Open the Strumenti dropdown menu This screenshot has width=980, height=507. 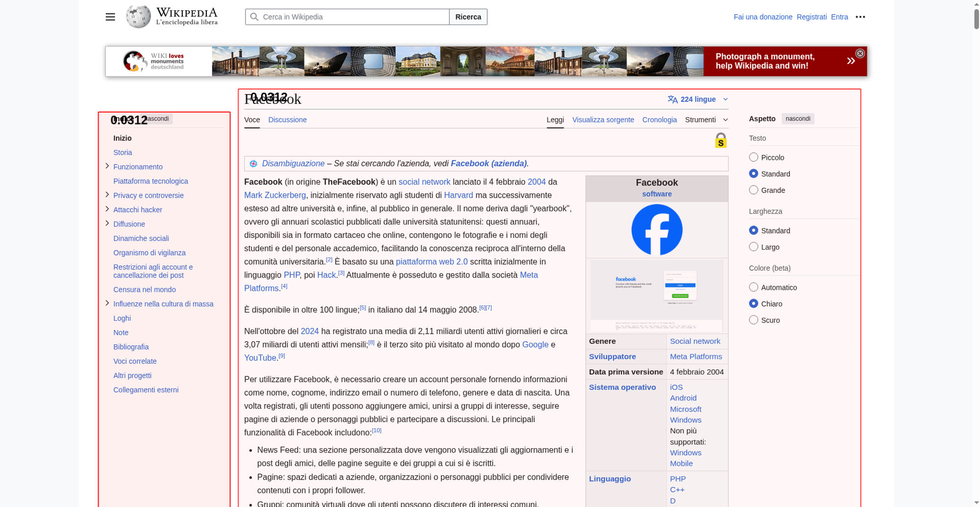coord(706,120)
